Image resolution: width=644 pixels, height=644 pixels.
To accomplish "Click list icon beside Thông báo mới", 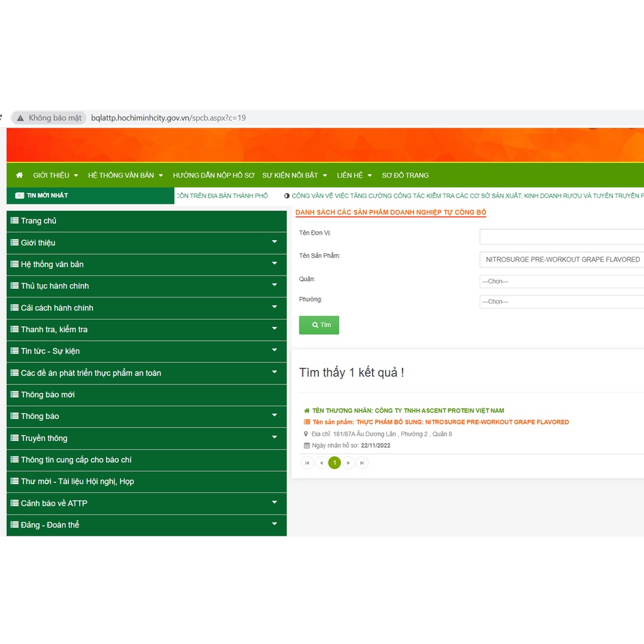I will click(14, 394).
